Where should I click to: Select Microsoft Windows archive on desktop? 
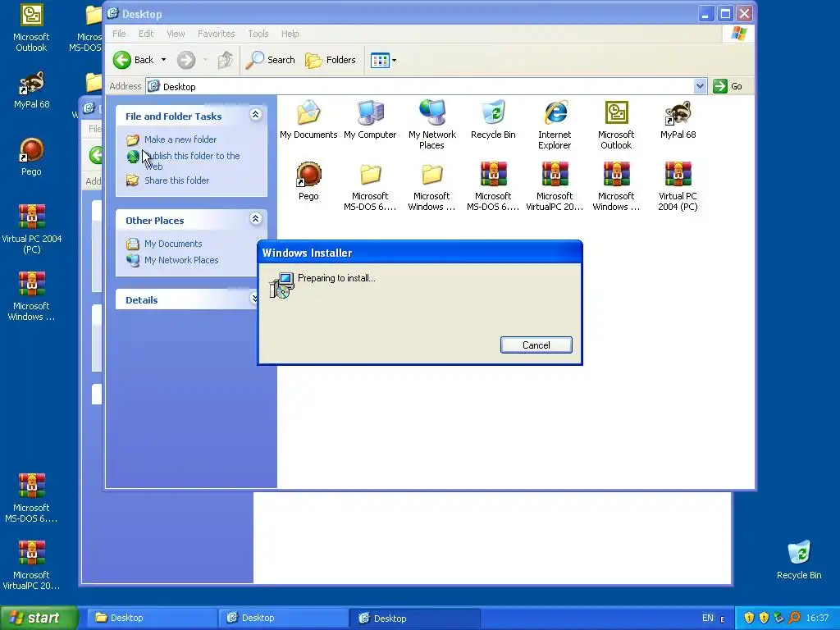[x=31, y=296]
